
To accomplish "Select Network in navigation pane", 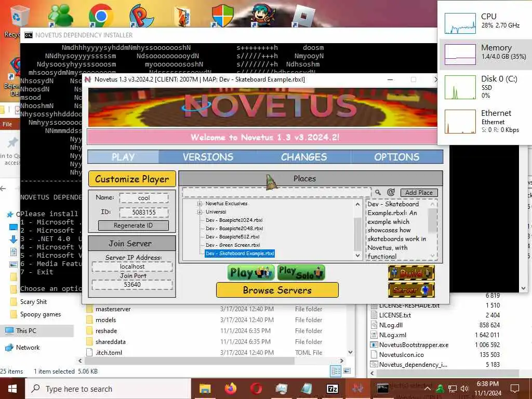I will tap(28, 348).
